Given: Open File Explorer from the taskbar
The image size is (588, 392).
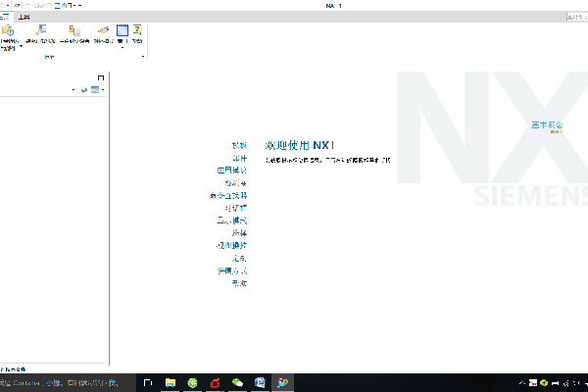Looking at the screenshot, I should 170,382.
